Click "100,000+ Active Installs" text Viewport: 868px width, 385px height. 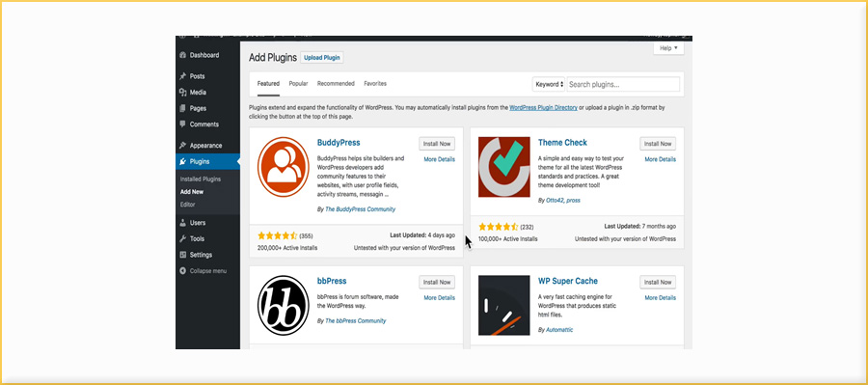point(508,239)
